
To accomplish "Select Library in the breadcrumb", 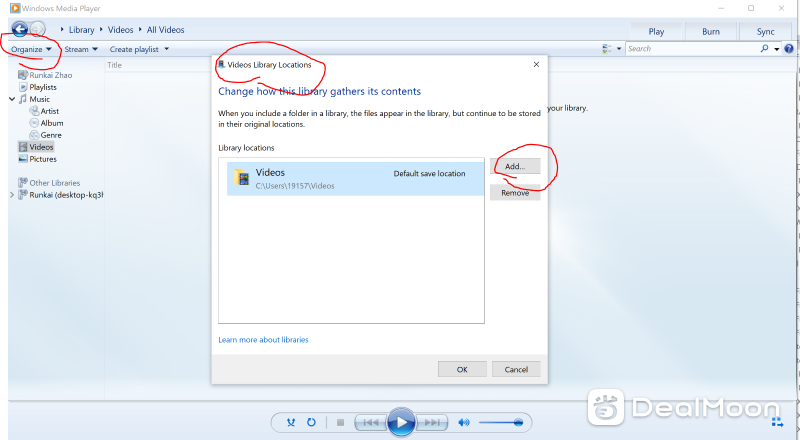I will click(82, 30).
